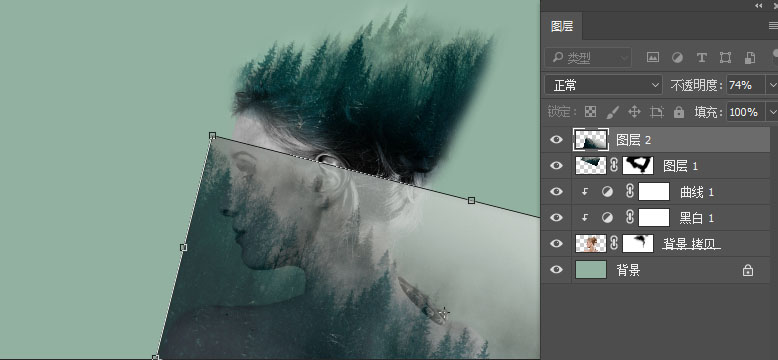
Task: Filter for shape layers icon
Action: click(725, 58)
